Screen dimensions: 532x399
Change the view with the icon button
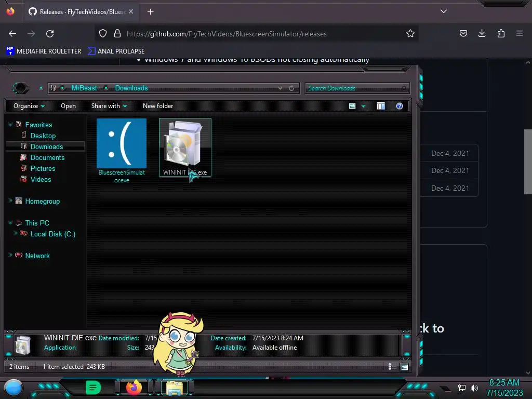352,106
